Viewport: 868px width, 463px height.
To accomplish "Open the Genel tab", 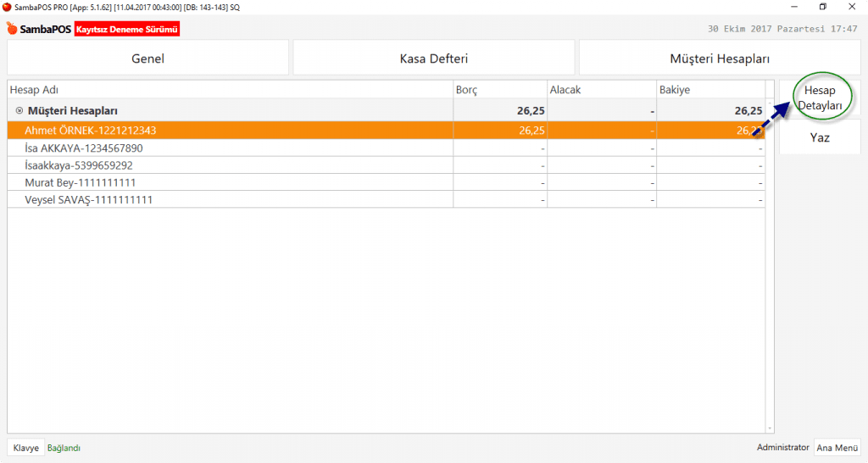I will [x=147, y=59].
